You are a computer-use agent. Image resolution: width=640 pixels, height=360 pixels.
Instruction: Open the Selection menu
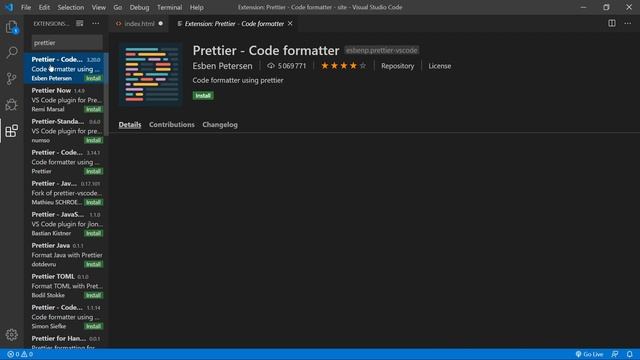tap(71, 7)
